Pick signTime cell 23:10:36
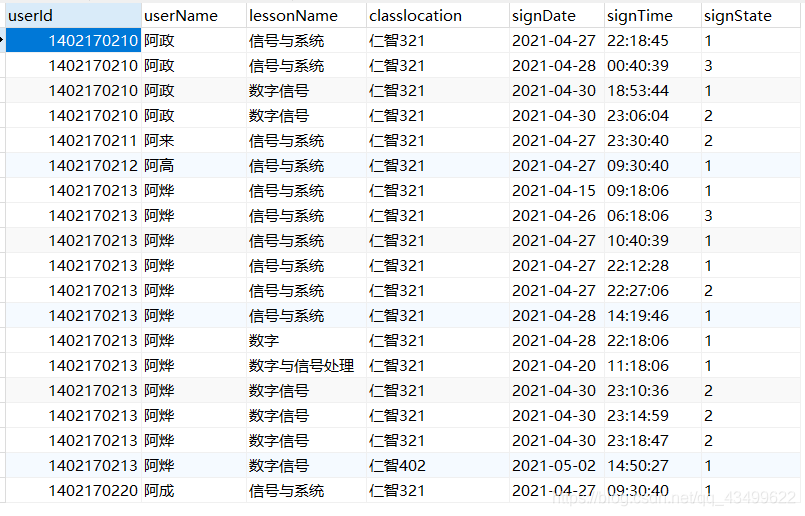The image size is (805, 516). (653, 391)
